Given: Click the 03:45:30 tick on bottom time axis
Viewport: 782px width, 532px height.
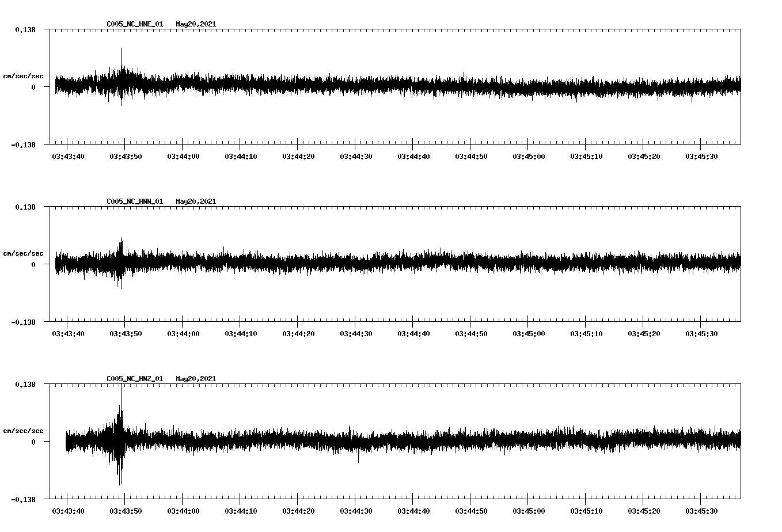Looking at the screenshot, I should point(700,510).
